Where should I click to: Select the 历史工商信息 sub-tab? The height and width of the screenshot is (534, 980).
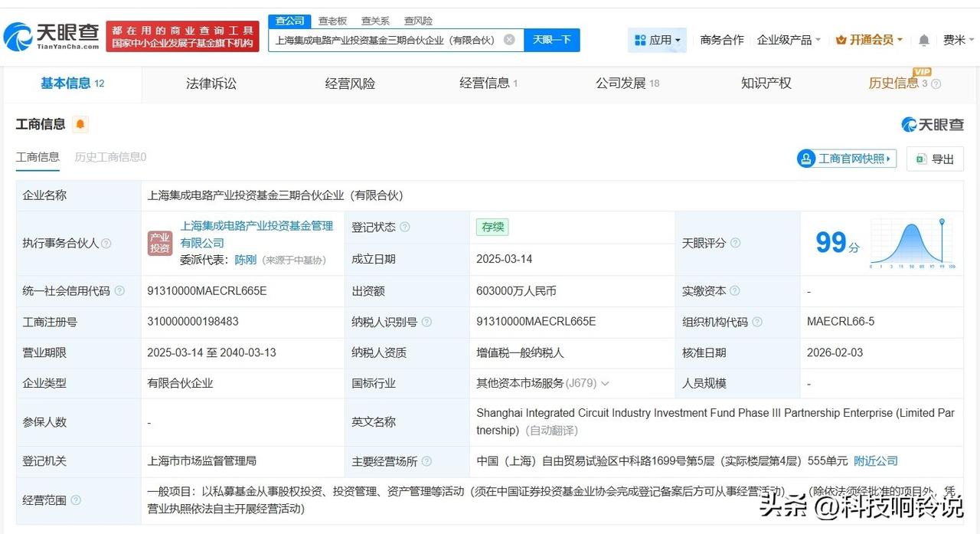[110, 157]
